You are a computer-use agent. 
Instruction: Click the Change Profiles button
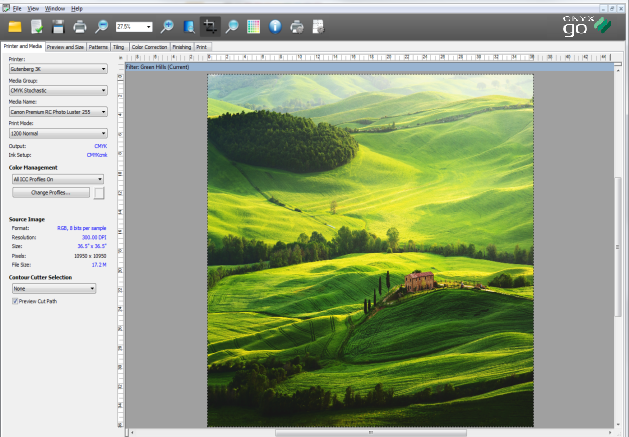pyautogui.click(x=50, y=192)
